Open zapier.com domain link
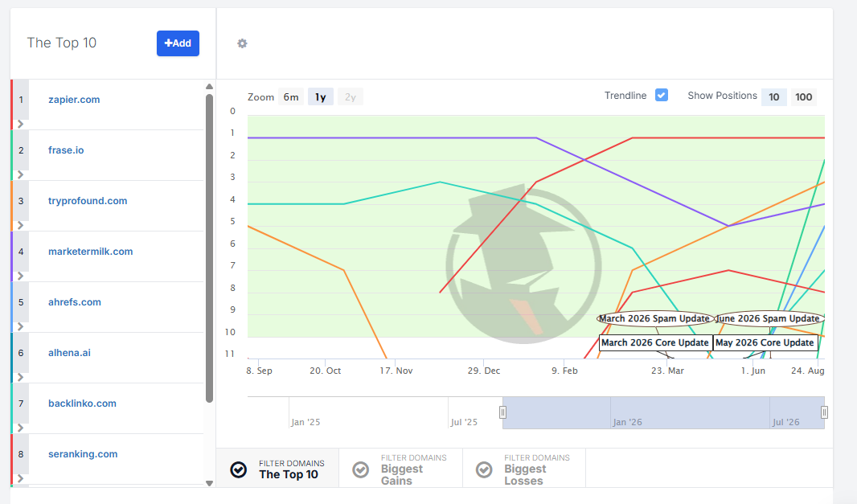 coord(74,100)
